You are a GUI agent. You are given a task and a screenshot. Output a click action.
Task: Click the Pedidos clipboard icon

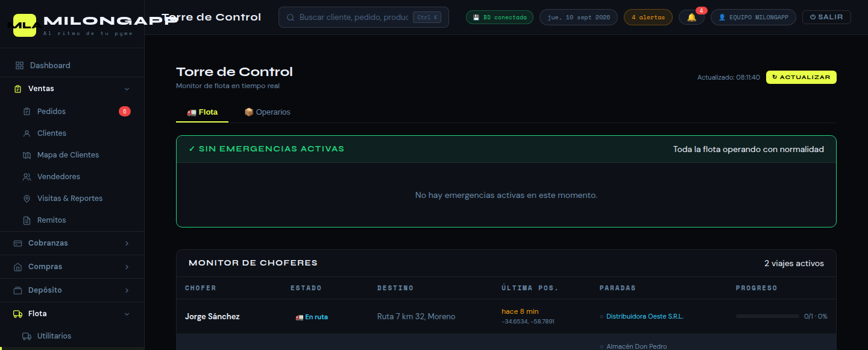tap(27, 112)
